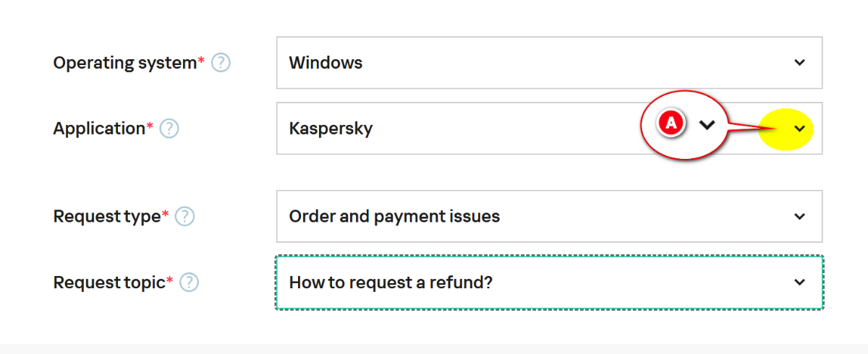The width and height of the screenshot is (868, 354).
Task: Click the 'How to request a refund?' text
Action: (x=391, y=282)
